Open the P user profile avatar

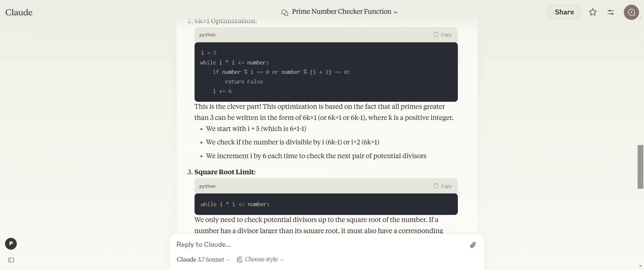point(11,244)
